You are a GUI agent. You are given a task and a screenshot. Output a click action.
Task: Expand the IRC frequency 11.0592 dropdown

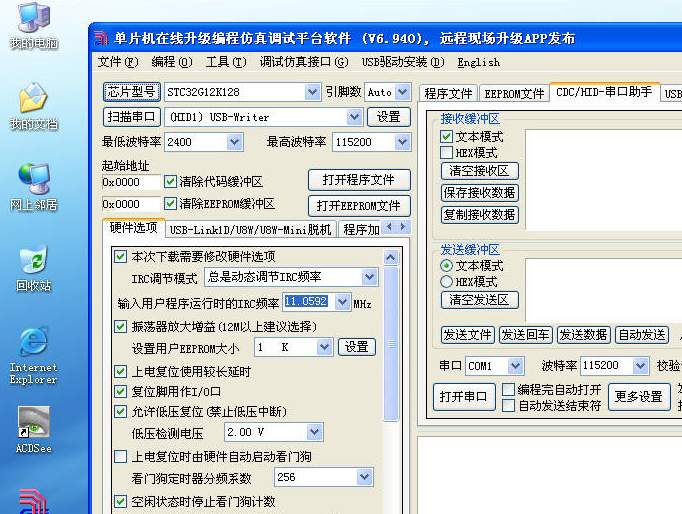tap(343, 302)
